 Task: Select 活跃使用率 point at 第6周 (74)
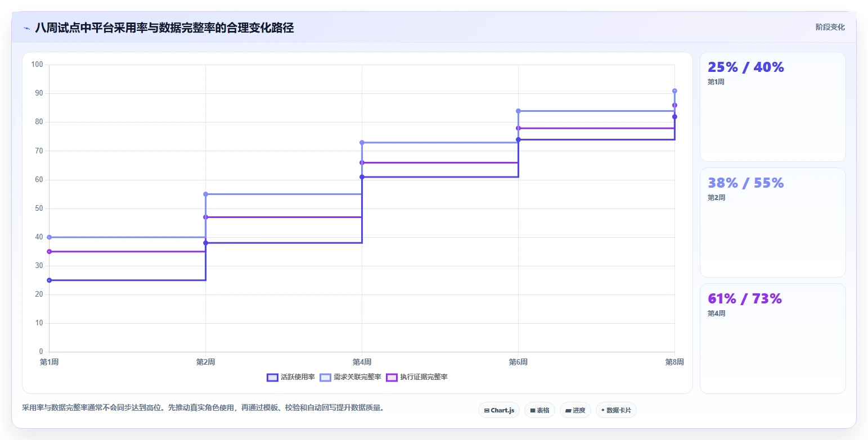tap(518, 139)
